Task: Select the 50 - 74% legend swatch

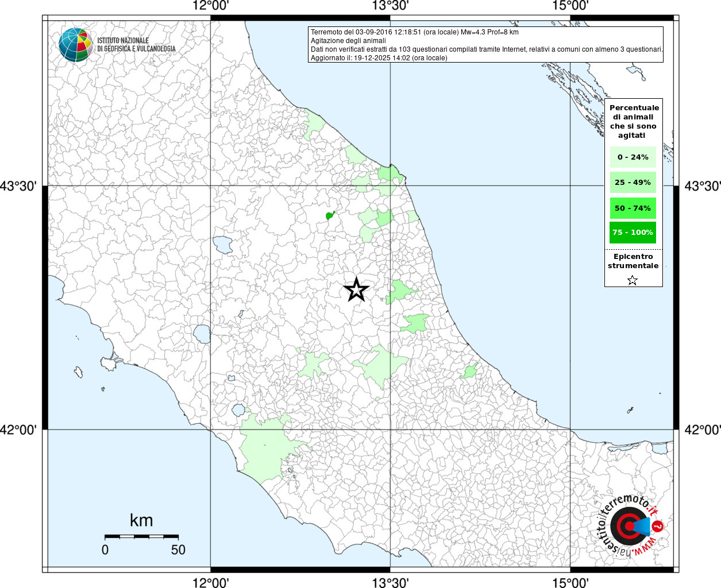Action: (633, 208)
